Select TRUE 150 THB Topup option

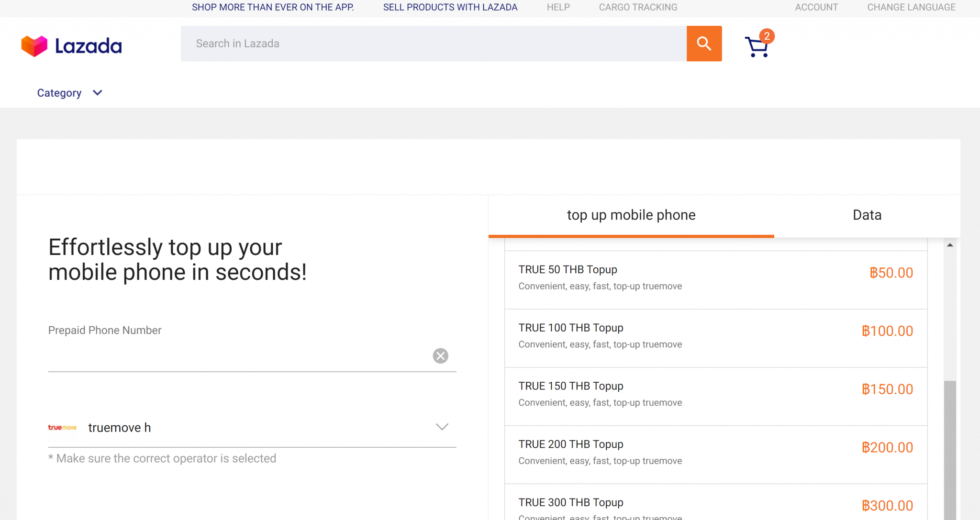[716, 397]
